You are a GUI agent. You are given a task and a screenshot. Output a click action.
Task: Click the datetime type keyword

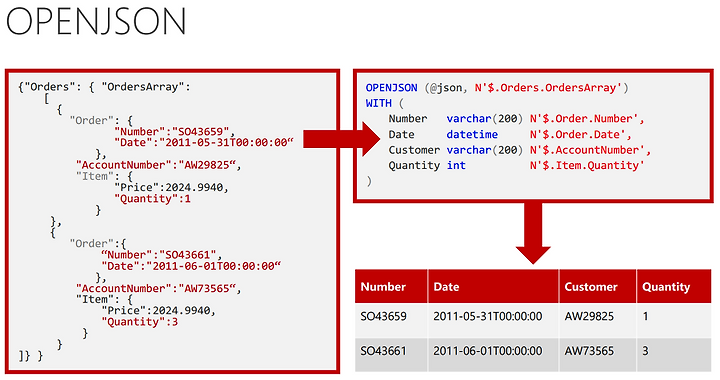coord(472,134)
